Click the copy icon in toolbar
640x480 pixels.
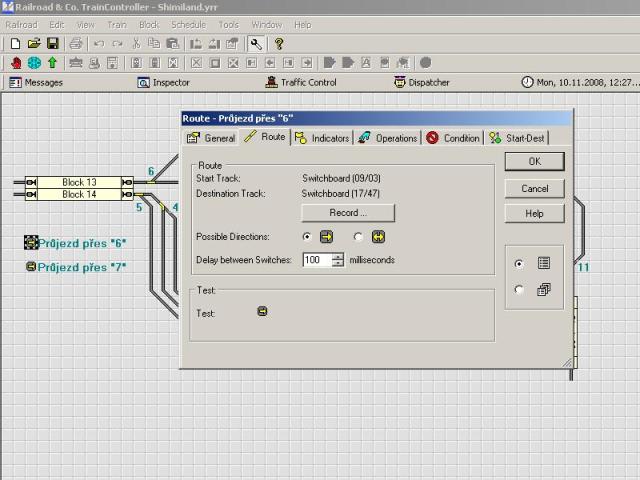pyautogui.click(x=154, y=44)
